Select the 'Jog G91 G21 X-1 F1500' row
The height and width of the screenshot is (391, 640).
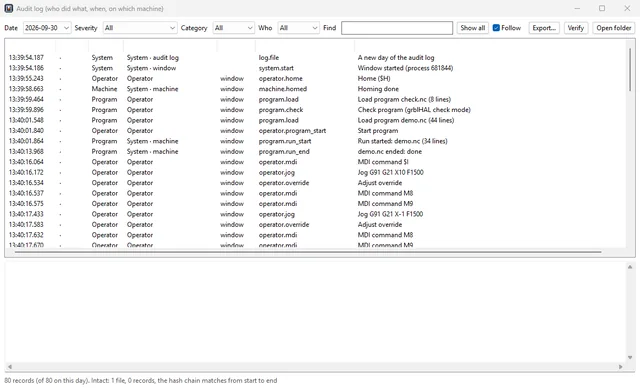[x=315, y=214]
